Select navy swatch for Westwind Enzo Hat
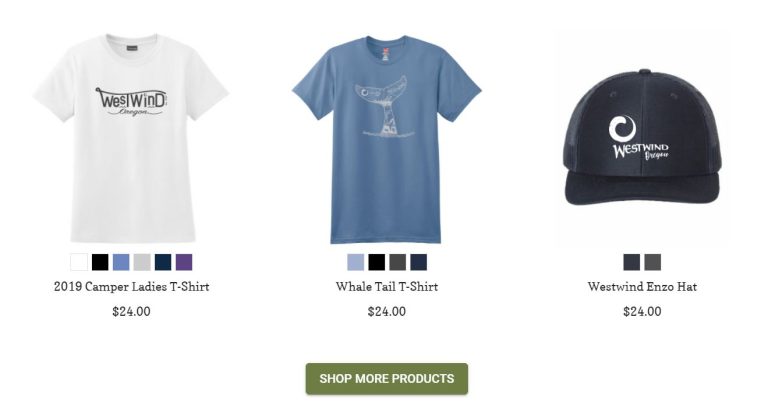Image resolution: width=768 pixels, height=412 pixels. (632, 262)
